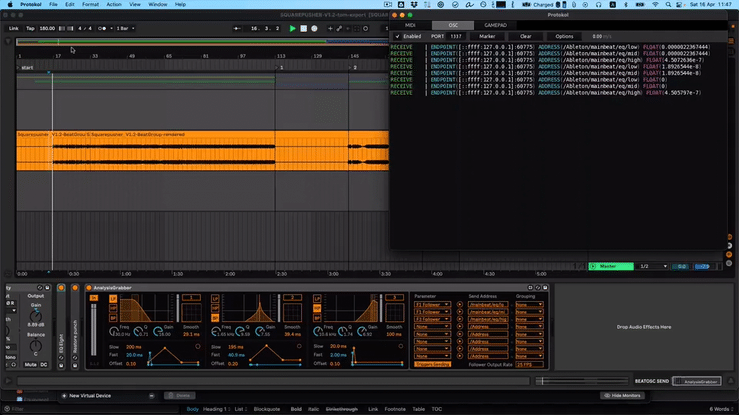Viewport: 739px width, 415px height.
Task: Open the Window menu
Action: pos(157,4)
